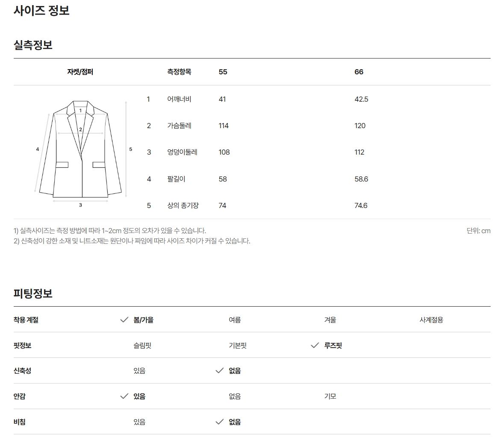The image size is (500, 448).
Task: Select the 여름 season option
Action: click(x=235, y=319)
